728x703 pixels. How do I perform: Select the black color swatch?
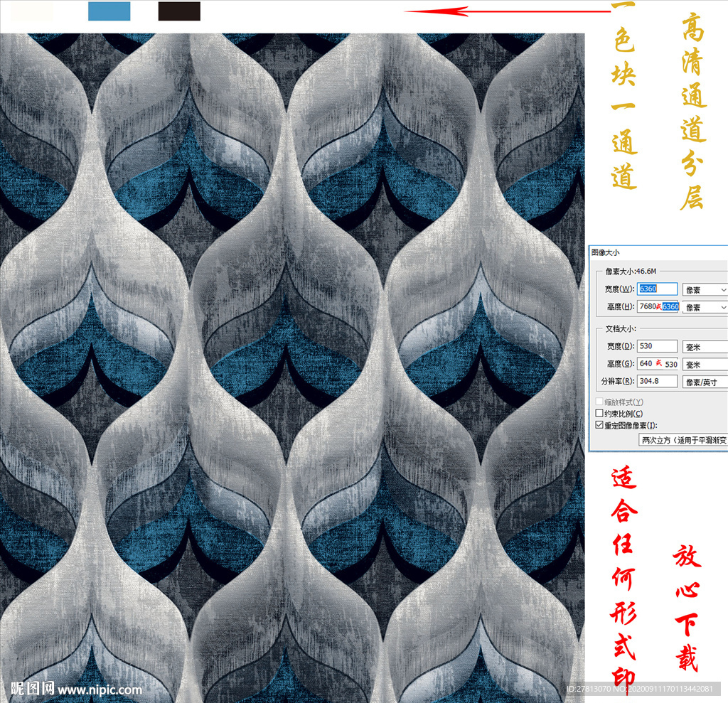[x=179, y=11]
